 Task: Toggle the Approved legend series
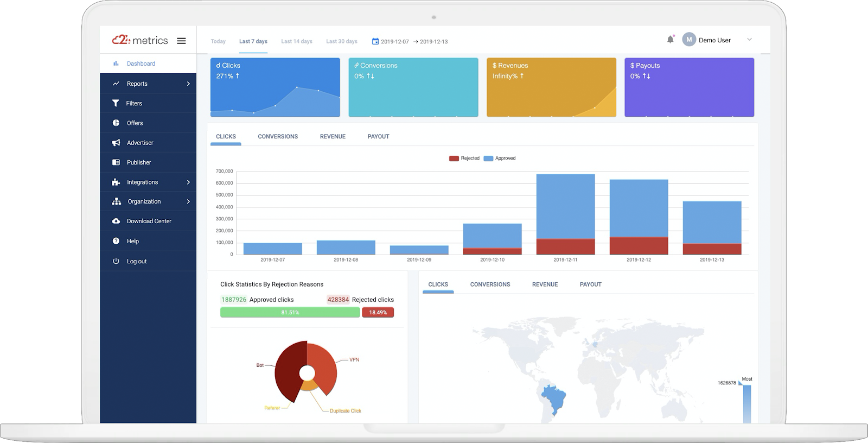[x=500, y=159]
